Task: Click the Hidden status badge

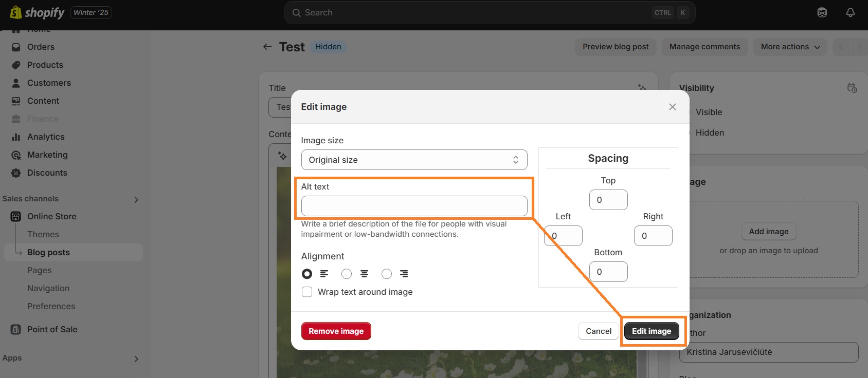Action: coord(328,47)
